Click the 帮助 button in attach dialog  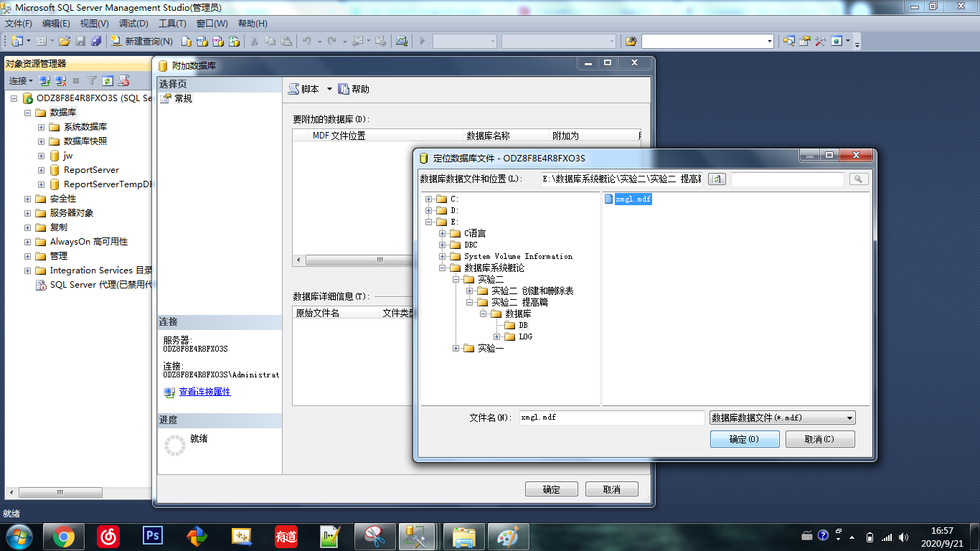point(354,89)
